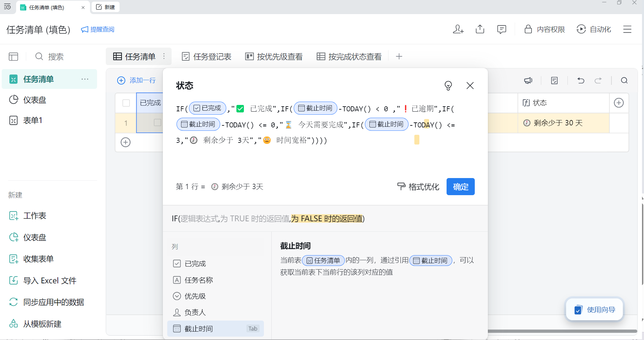Click the add collaborator icon

[x=458, y=30]
